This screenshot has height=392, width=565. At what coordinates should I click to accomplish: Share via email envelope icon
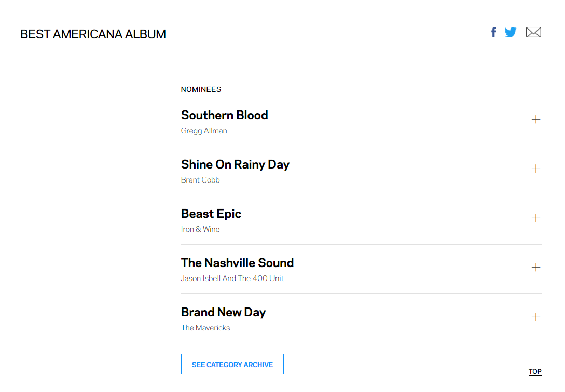pos(533,32)
